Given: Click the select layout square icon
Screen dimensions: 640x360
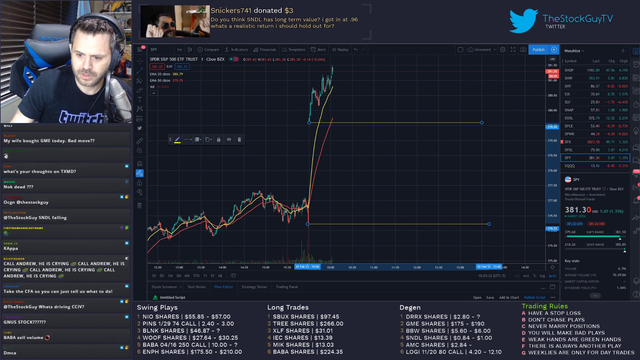Looking at the screenshot, I should pos(460,49).
